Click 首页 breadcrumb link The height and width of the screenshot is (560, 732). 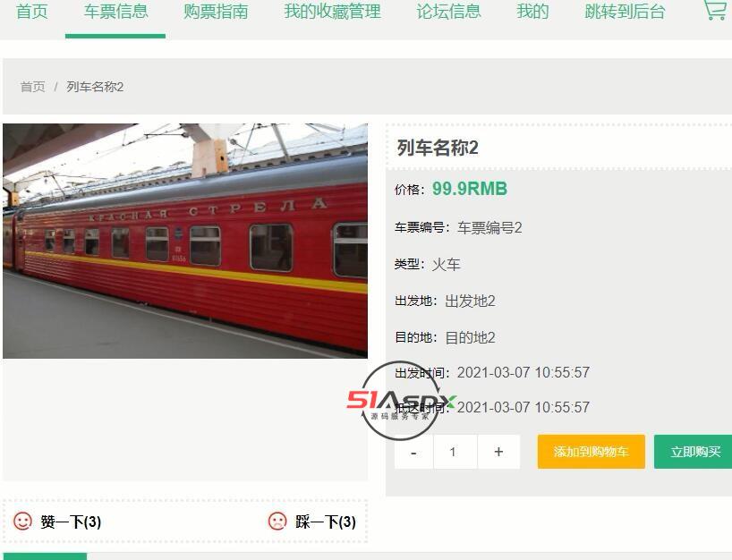(33, 87)
